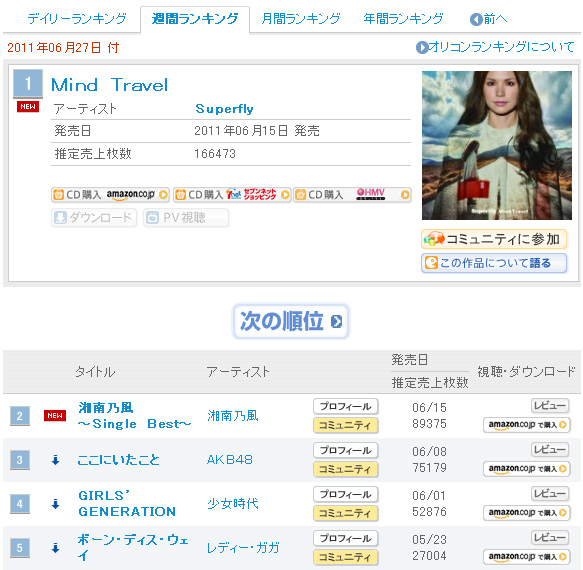Select the 週間ランキング tab
The height and width of the screenshot is (570, 583).
click(x=195, y=19)
